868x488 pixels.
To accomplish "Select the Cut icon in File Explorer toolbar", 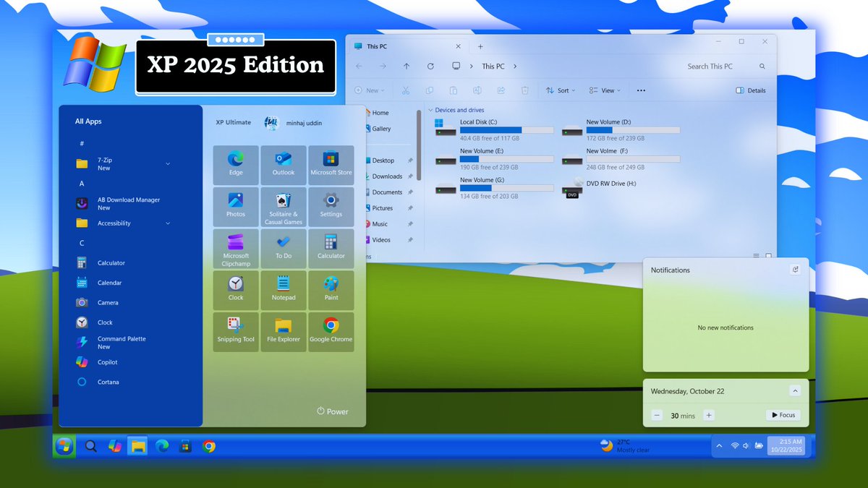I will tap(407, 90).
